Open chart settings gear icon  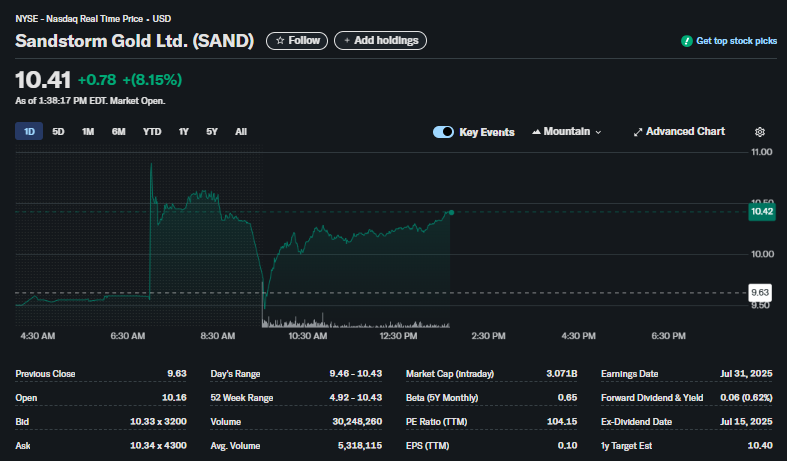point(759,132)
